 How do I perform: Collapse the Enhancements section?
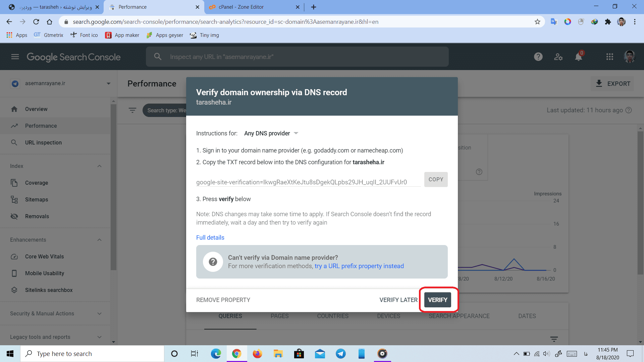pos(99,240)
